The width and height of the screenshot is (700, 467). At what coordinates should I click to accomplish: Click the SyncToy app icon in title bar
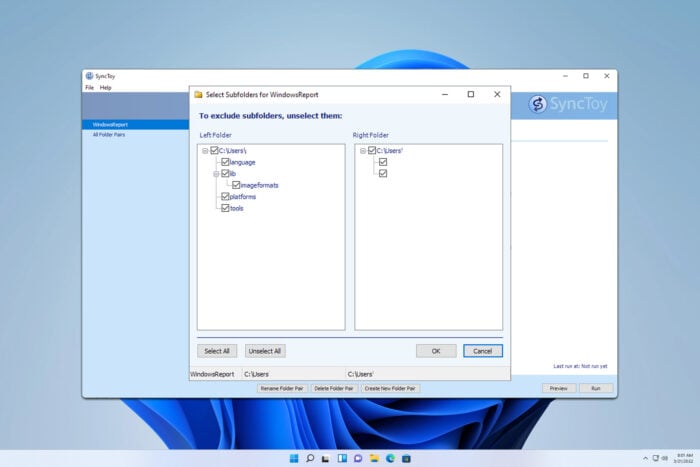coord(89,76)
